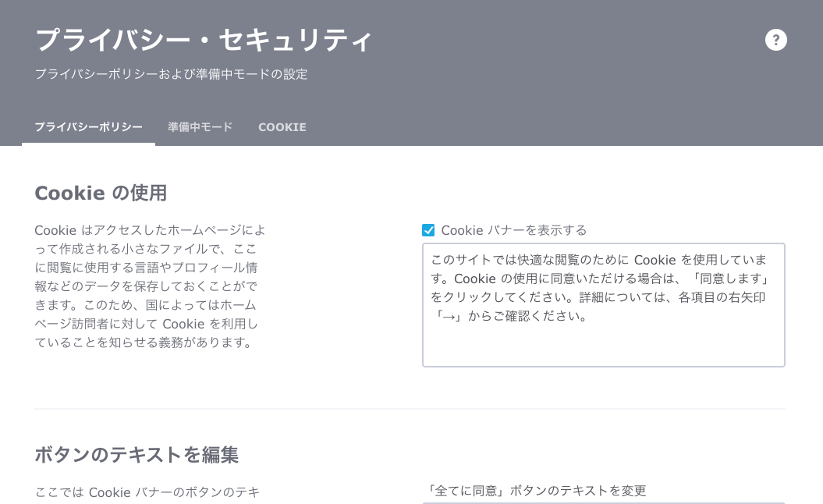823x504 pixels.
Task: Open the COOKIE settings tab
Action: (282, 126)
